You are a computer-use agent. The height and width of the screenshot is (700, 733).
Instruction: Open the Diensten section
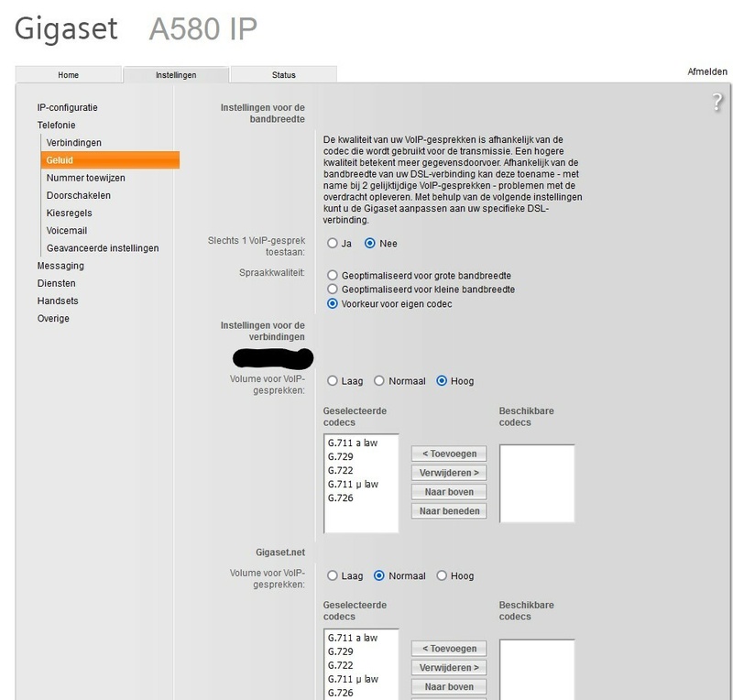click(56, 283)
